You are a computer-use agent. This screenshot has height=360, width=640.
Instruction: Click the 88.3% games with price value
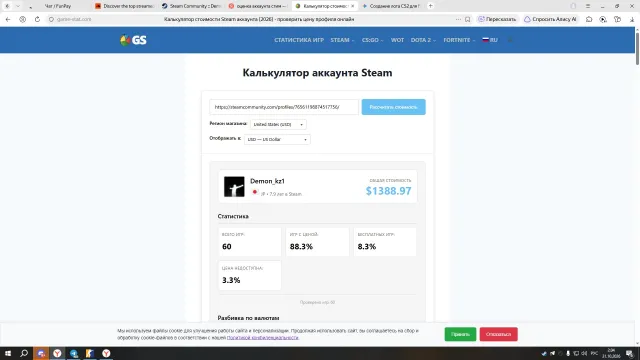(x=301, y=247)
